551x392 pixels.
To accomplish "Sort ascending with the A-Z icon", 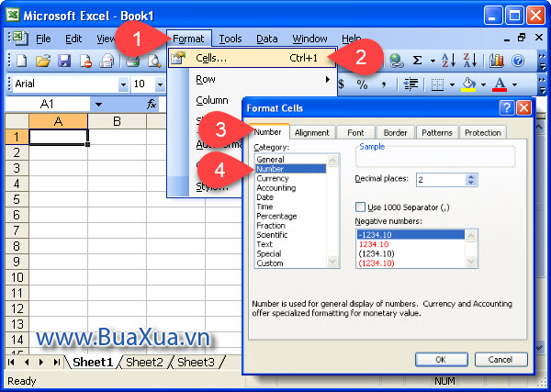I will coord(448,61).
